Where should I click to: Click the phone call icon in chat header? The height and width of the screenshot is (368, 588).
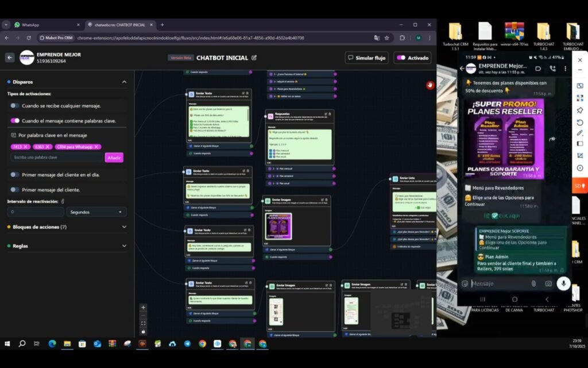pos(552,68)
